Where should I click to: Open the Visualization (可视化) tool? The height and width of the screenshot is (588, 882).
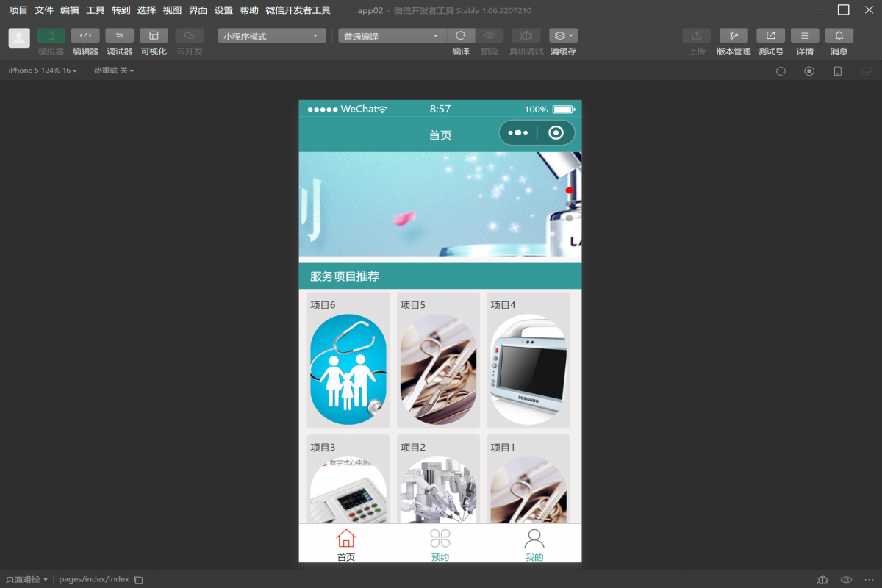pyautogui.click(x=154, y=36)
